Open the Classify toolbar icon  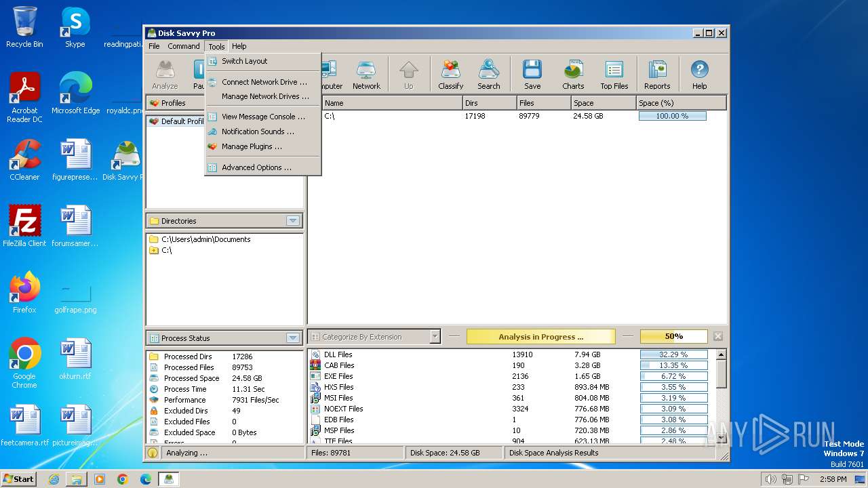tap(450, 75)
